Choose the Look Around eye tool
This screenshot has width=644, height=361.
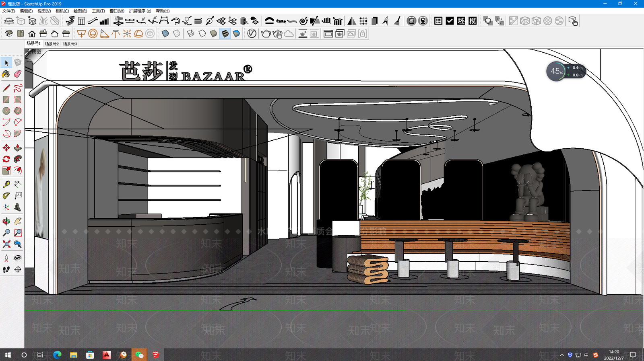pos(18,258)
